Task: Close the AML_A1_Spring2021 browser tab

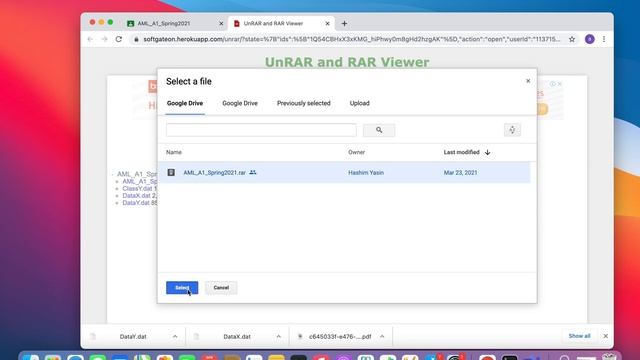Action: point(221,24)
